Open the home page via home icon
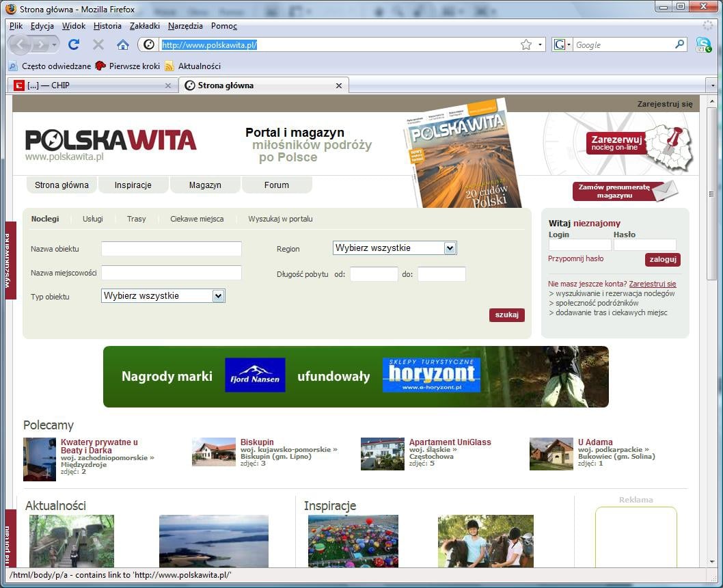 coord(122,44)
